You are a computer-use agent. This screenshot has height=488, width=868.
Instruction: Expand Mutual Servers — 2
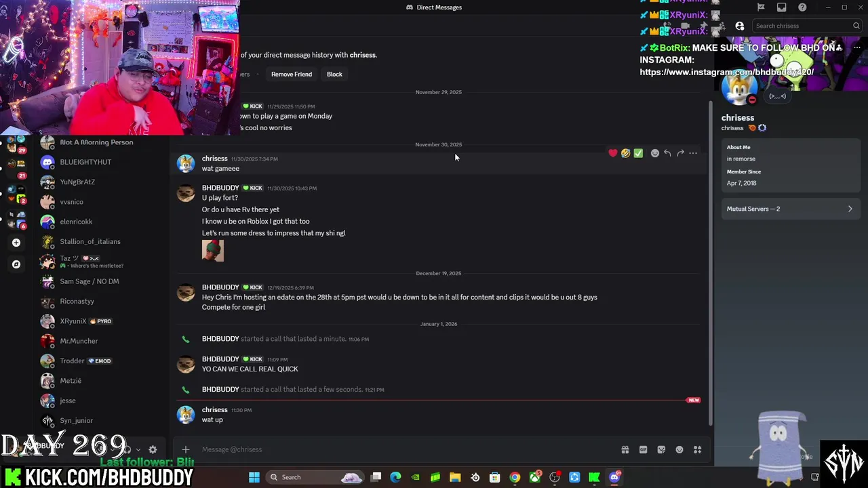coord(790,209)
